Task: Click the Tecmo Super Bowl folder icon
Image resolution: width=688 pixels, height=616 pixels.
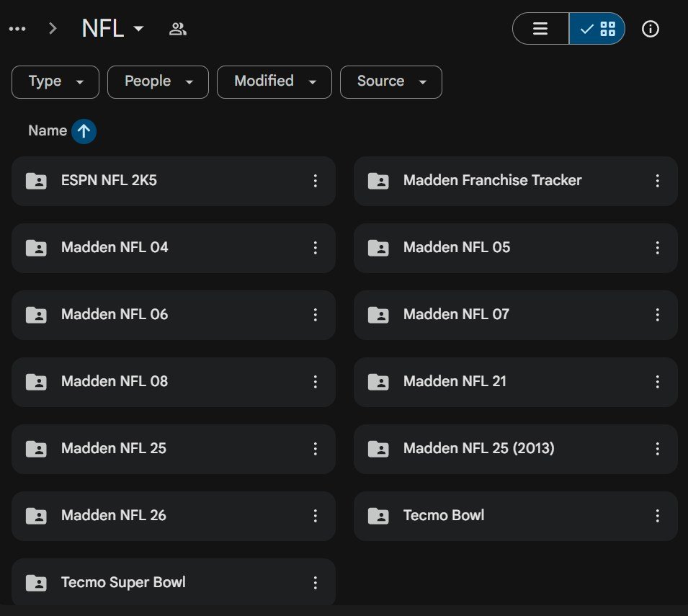Action: click(x=36, y=583)
